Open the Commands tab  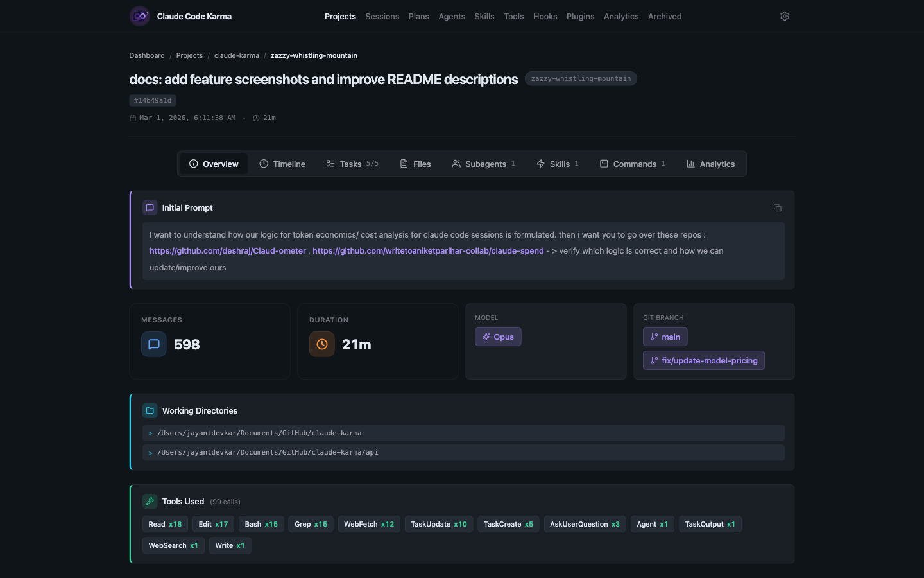[633, 164]
